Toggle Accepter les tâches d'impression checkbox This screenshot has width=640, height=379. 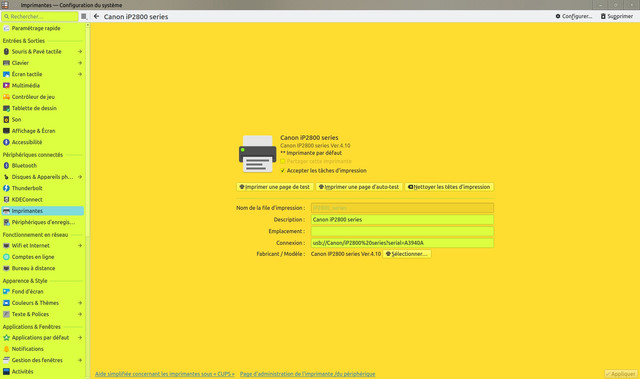click(x=283, y=171)
